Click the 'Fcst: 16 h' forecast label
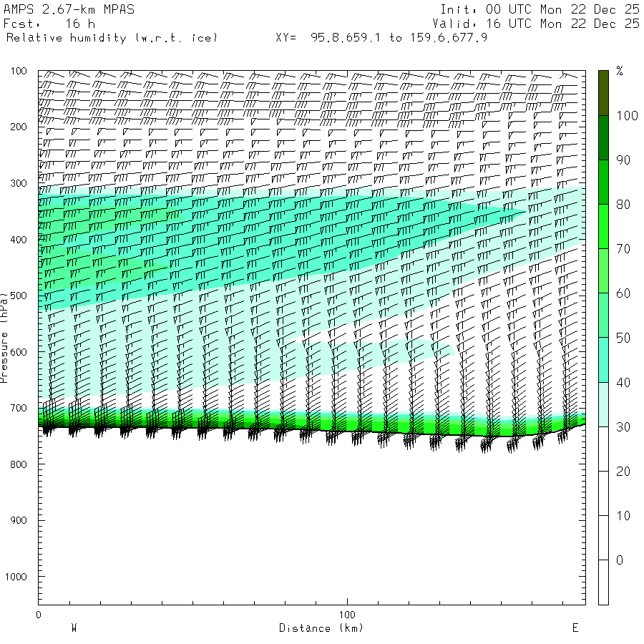This screenshot has width=644, height=644. [x=49, y=24]
